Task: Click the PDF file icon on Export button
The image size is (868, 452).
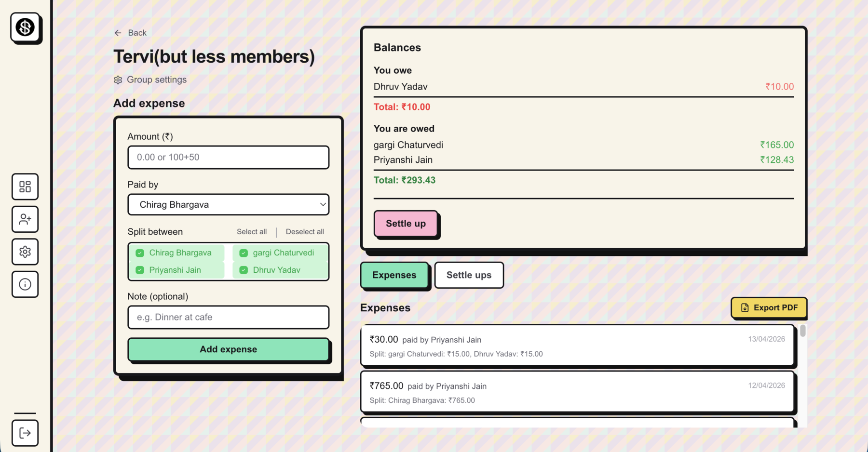Action: point(745,307)
